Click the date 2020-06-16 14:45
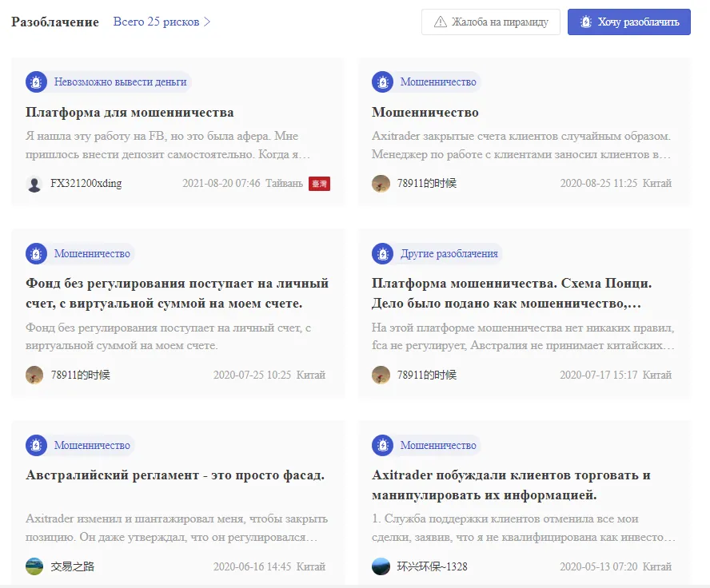Viewport: 710px width, 588px height. click(252, 566)
